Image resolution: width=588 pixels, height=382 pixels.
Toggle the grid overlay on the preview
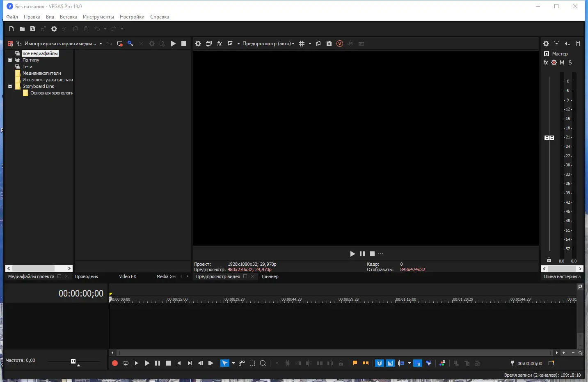(x=302, y=44)
